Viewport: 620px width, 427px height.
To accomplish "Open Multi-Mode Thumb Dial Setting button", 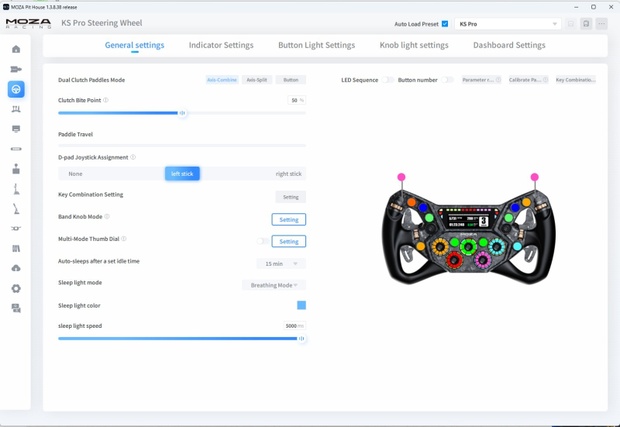I will click(x=289, y=241).
